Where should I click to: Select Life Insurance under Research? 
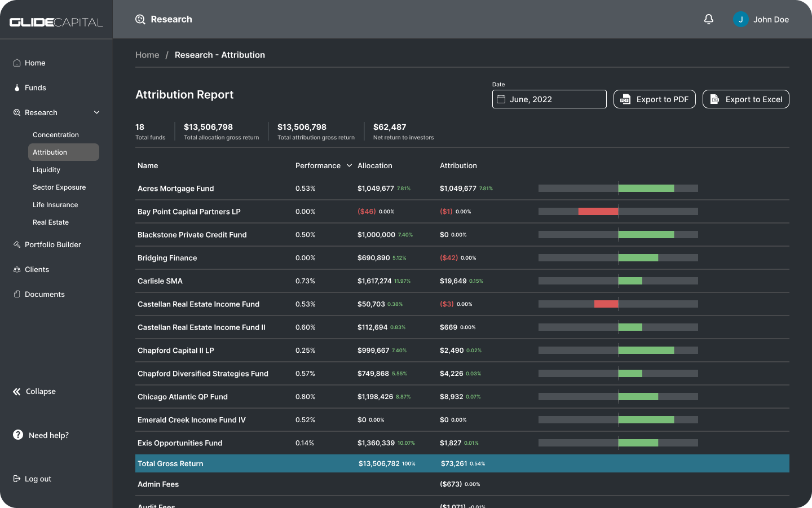55,205
